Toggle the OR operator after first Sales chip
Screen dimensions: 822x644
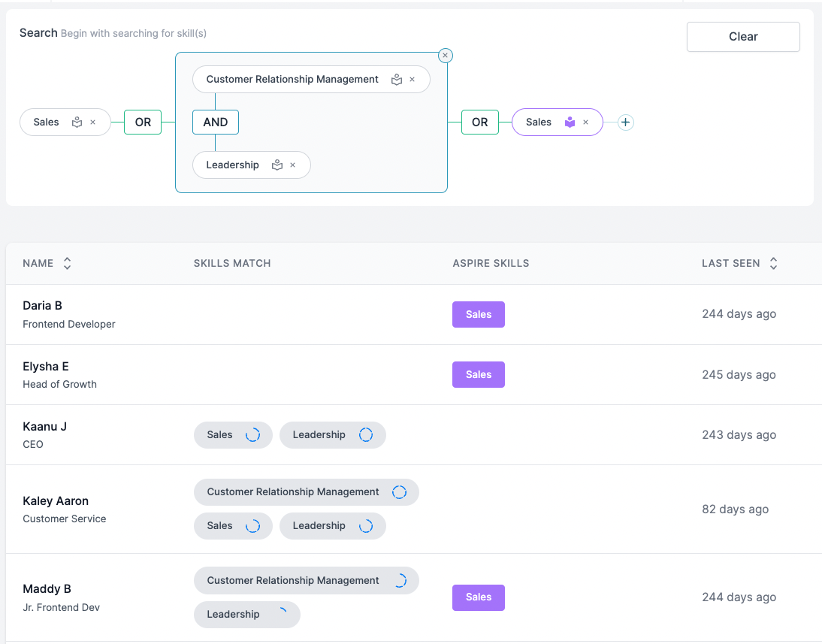[x=143, y=122]
